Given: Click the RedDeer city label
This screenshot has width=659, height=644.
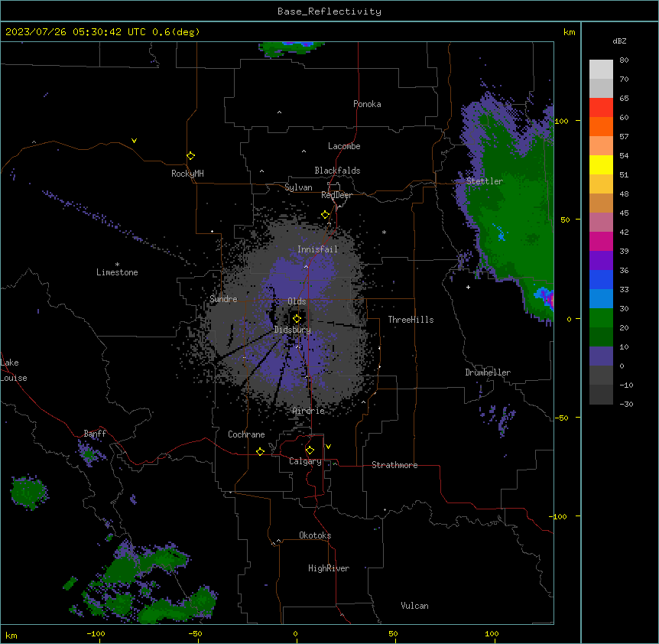Looking at the screenshot, I should click(x=336, y=195).
